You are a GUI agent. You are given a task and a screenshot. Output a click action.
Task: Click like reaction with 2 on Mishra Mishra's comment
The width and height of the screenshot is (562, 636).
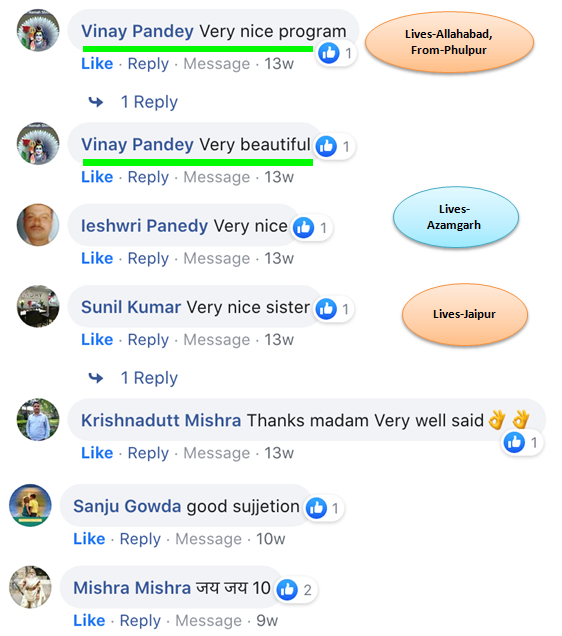click(x=287, y=589)
